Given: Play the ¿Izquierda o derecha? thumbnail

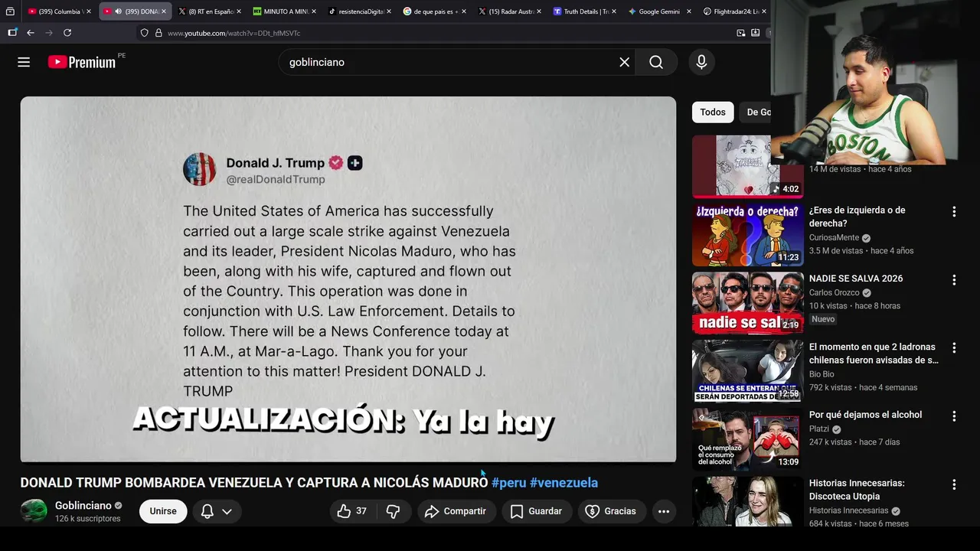Looking at the screenshot, I should [x=748, y=235].
